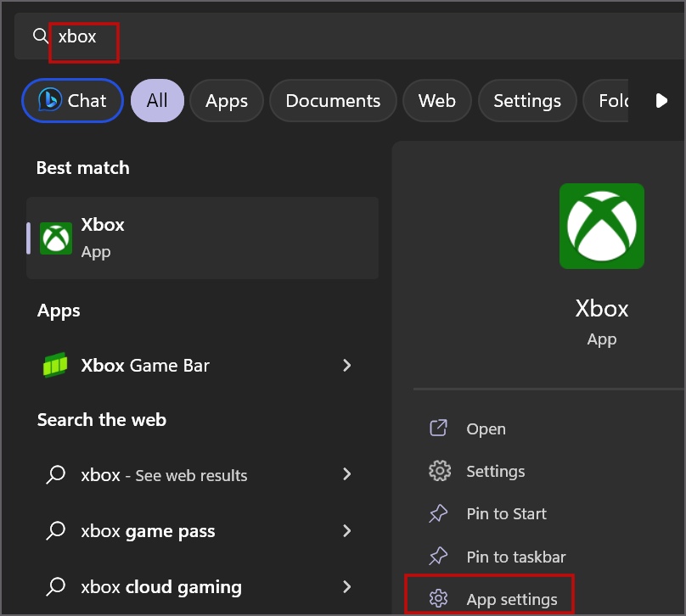Image resolution: width=686 pixels, height=616 pixels.
Task: Switch to the Apps filter tab
Action: coord(227,100)
